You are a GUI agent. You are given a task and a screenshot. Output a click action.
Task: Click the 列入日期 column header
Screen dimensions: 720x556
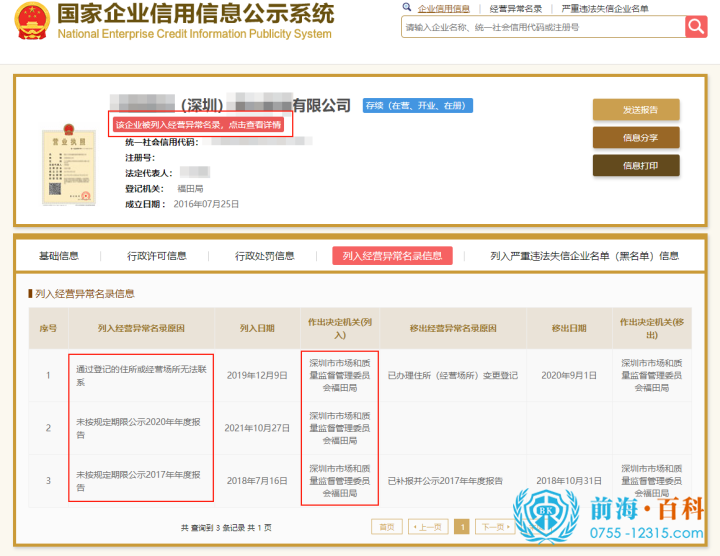(257, 328)
